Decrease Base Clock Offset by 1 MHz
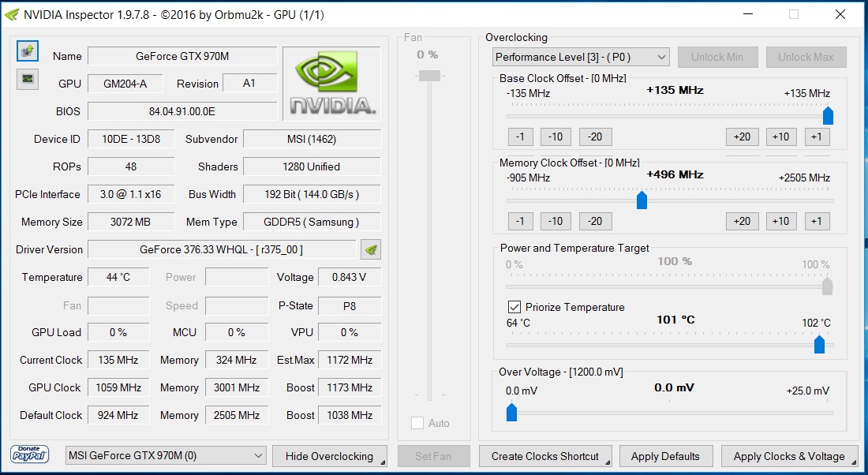This screenshot has height=475, width=868. coord(520,137)
